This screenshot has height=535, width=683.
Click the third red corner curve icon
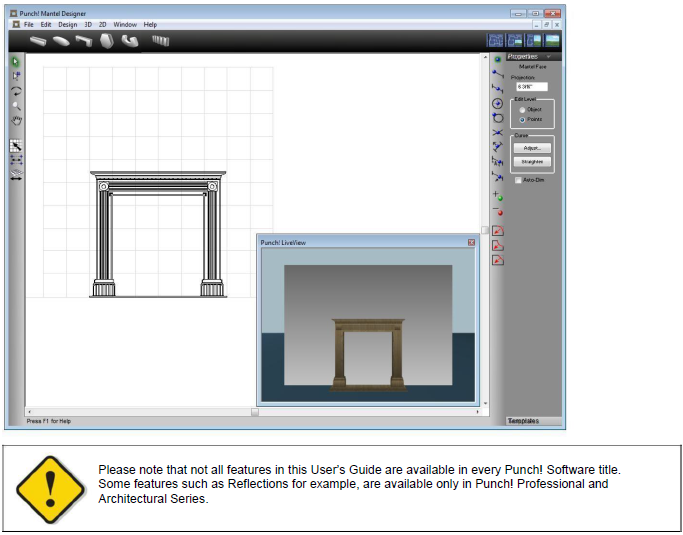click(497, 260)
